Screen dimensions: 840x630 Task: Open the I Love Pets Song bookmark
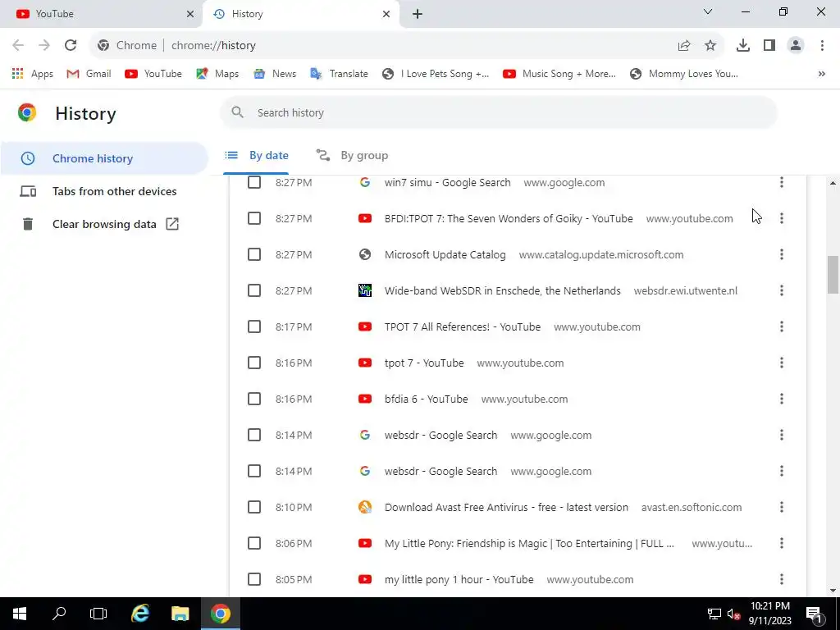436,74
